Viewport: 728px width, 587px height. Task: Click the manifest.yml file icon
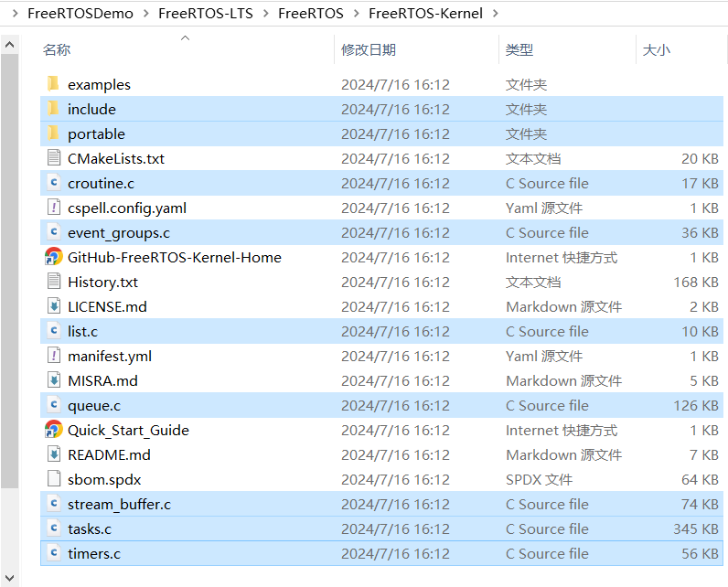54,356
